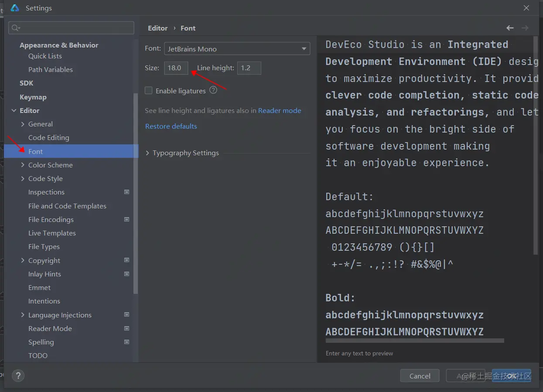Expand Typography Settings section
This screenshot has width=543, height=392.
pos(147,153)
